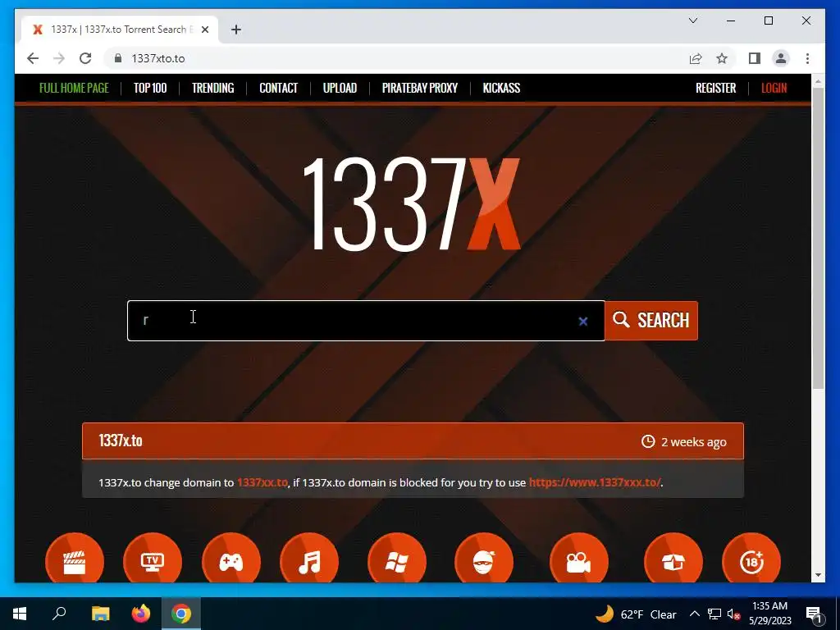The width and height of the screenshot is (840, 630).
Task: Open the TV shows category icon
Action: pos(153,558)
